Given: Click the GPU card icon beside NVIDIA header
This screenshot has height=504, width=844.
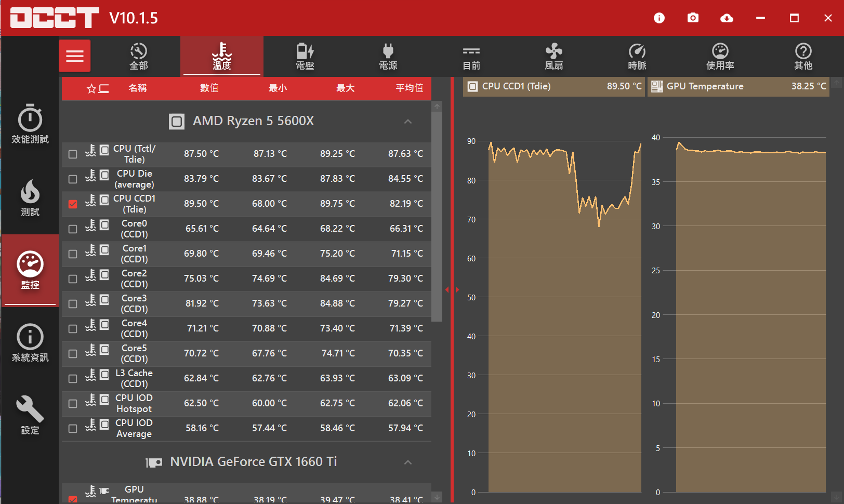Looking at the screenshot, I should click(x=154, y=462).
